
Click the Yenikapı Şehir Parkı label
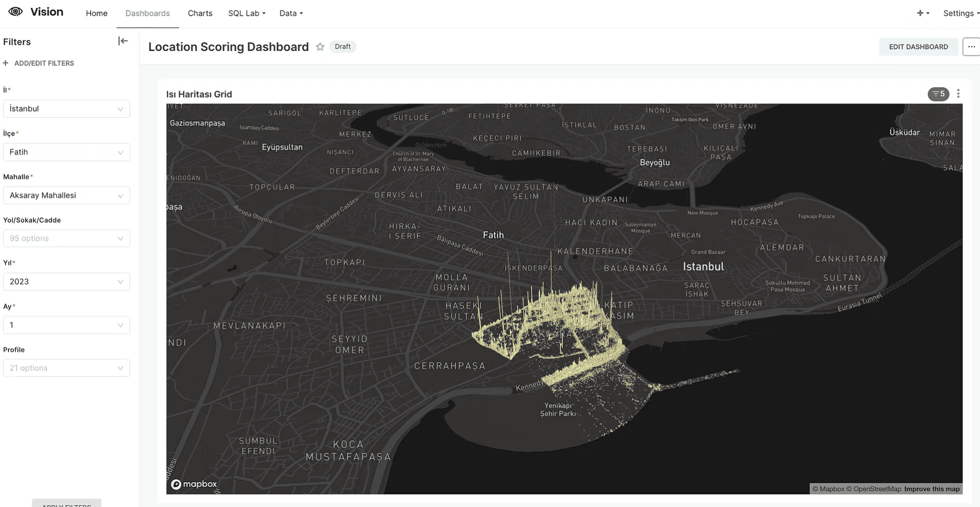click(558, 409)
